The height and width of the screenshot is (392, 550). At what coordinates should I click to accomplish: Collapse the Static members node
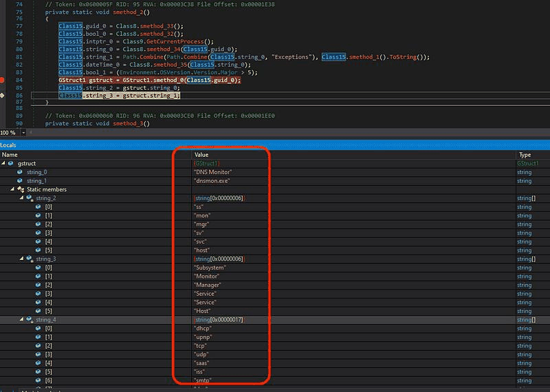[12, 189]
